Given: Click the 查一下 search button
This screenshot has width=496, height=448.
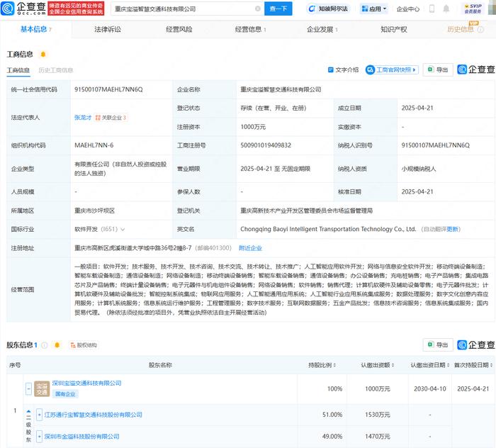Looking at the screenshot, I should point(278,9).
